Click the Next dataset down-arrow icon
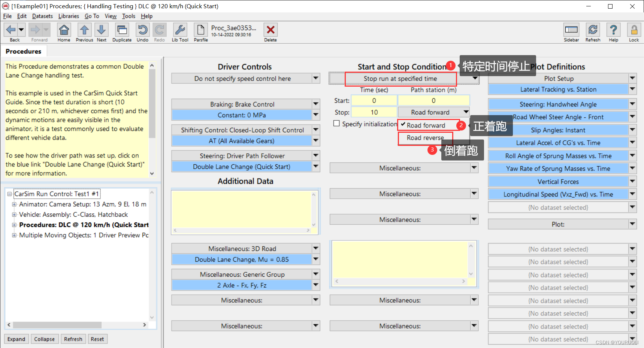This screenshot has height=348, width=644. pos(102,30)
